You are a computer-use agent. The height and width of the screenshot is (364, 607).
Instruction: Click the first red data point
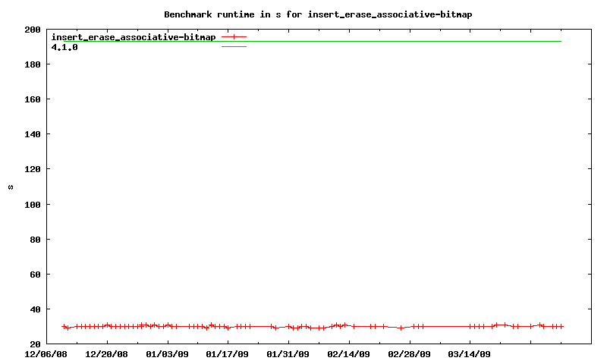click(64, 326)
